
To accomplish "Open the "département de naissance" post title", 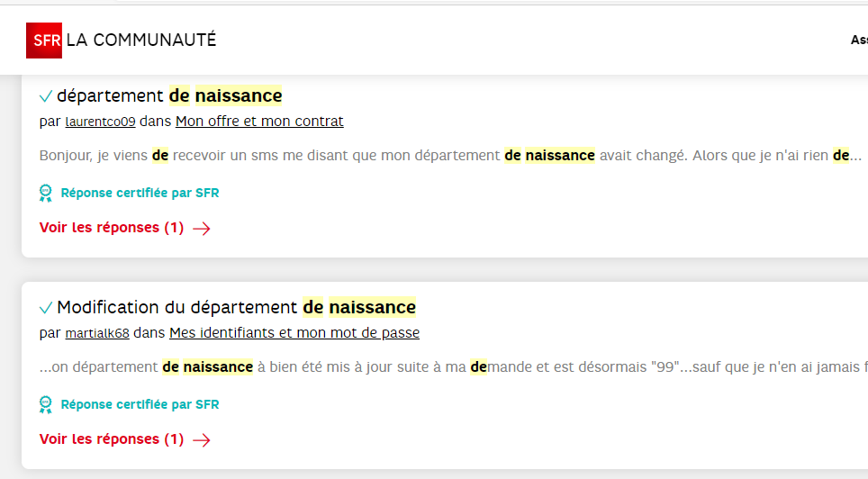I will point(169,95).
